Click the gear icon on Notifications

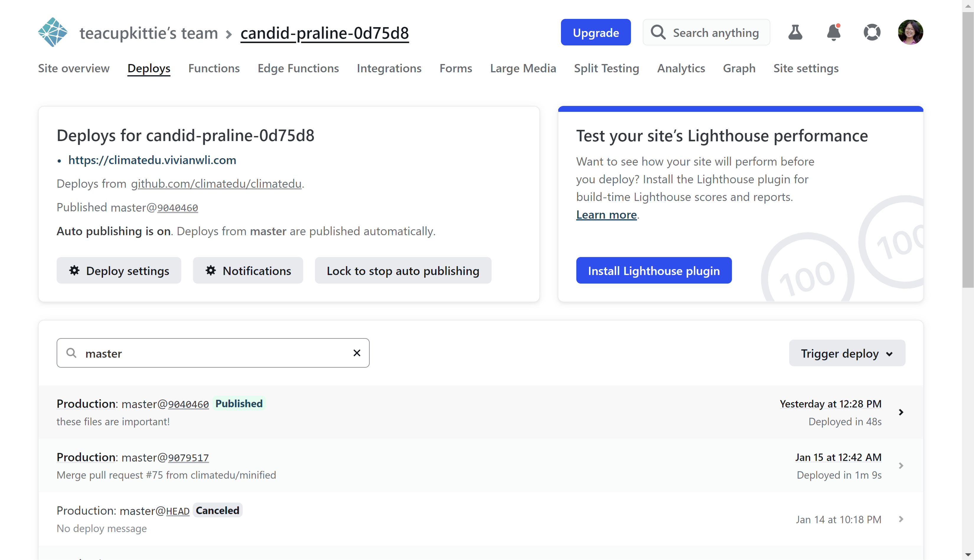pyautogui.click(x=211, y=270)
